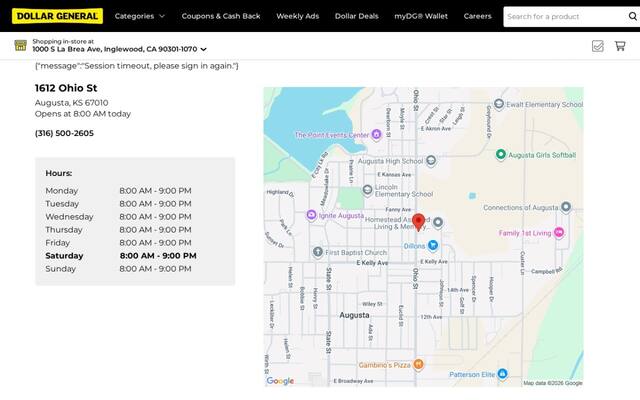Viewport: 640px width, 400px height.
Task: Click the Dollar General logo
Action: [57, 16]
